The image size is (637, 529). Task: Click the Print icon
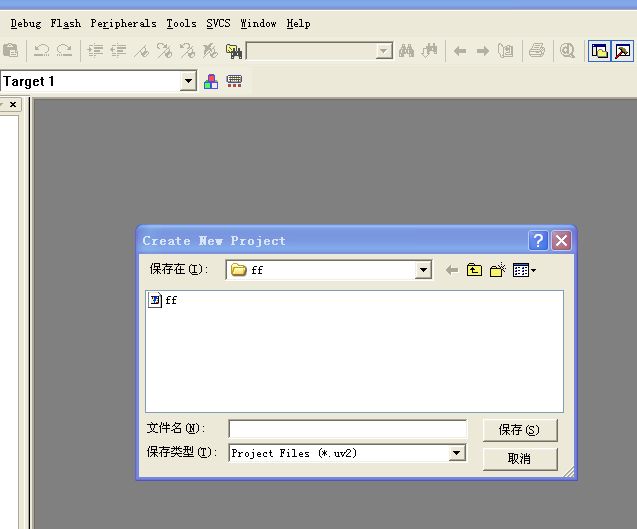click(x=537, y=51)
